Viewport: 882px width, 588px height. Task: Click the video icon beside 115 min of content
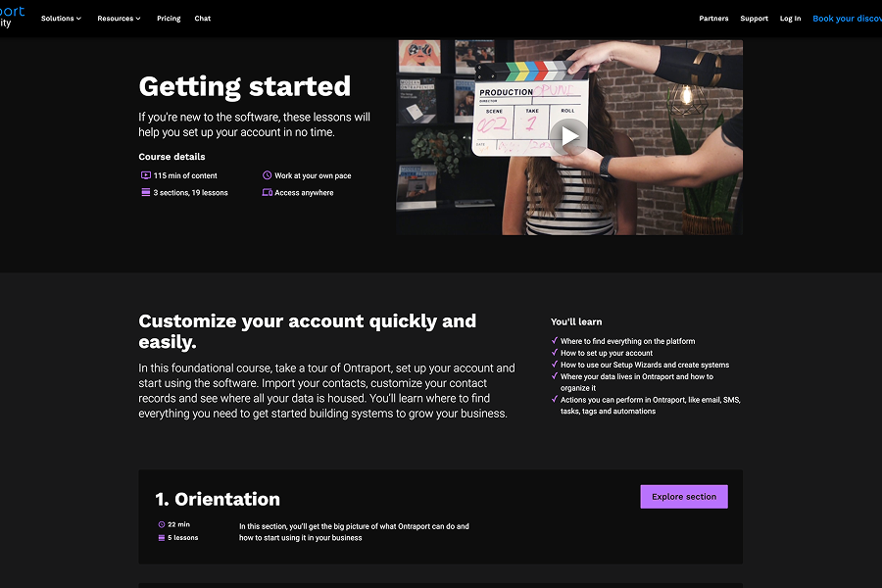(x=146, y=175)
